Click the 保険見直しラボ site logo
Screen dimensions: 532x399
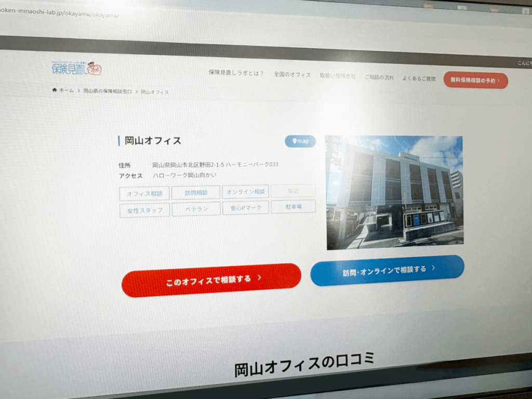coord(76,68)
